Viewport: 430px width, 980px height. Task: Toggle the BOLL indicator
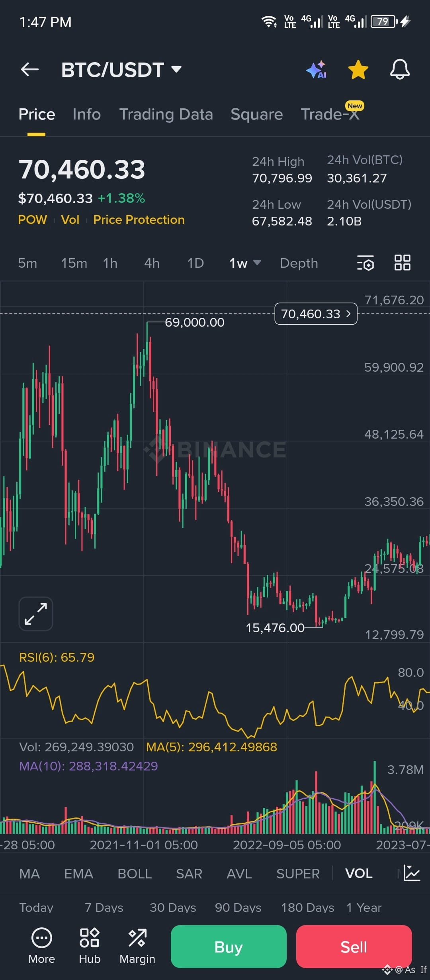click(x=135, y=873)
